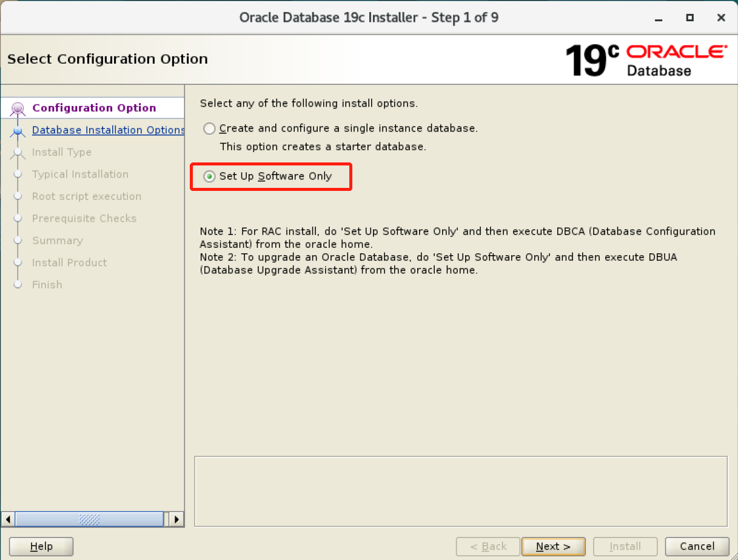Screen dimensions: 738x560
Task: Click sidebar scrollbar right arrow
Action: 176,519
